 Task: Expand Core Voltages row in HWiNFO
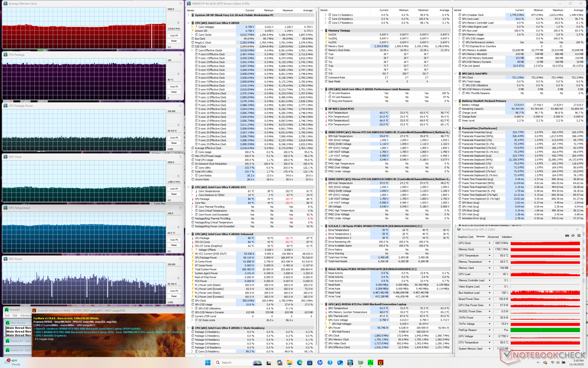pyautogui.click(x=192, y=27)
